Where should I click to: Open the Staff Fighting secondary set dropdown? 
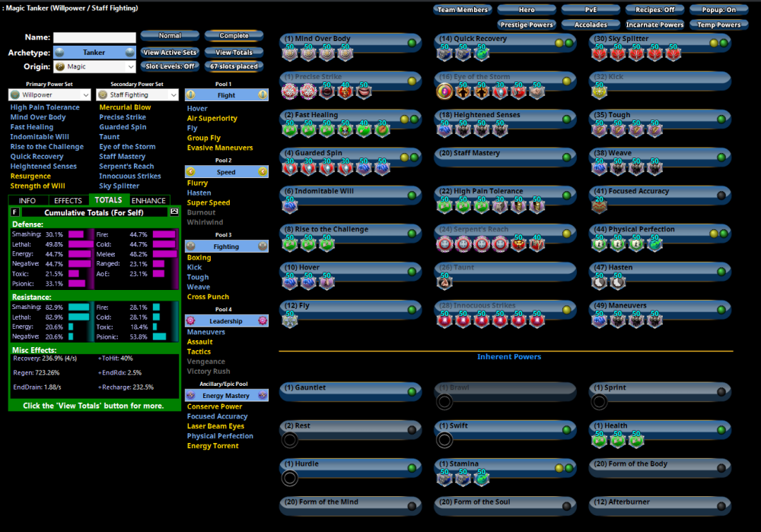coord(138,95)
